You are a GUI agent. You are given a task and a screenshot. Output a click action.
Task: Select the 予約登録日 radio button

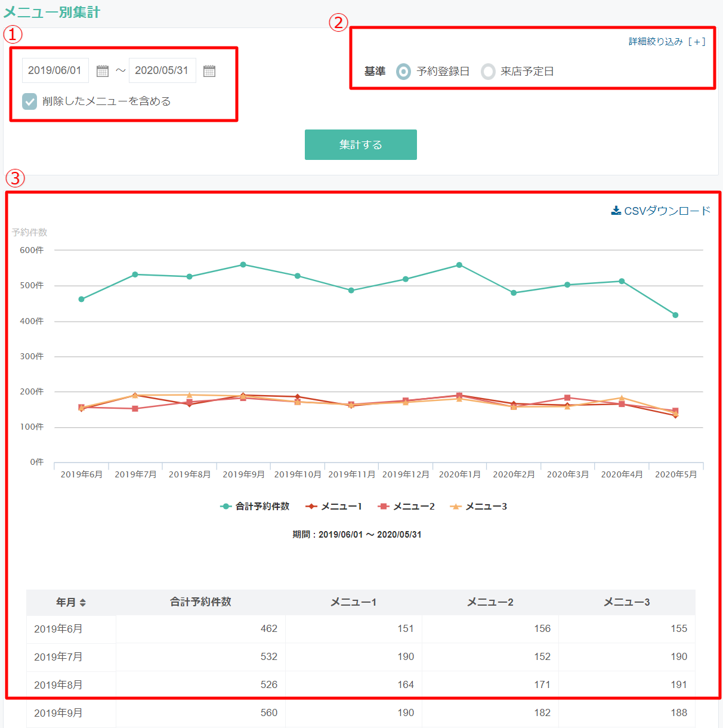[x=404, y=72]
